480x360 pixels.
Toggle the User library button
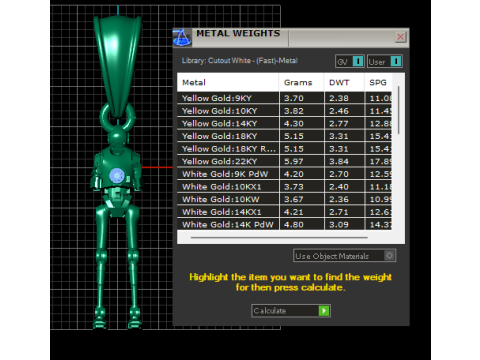(x=385, y=61)
